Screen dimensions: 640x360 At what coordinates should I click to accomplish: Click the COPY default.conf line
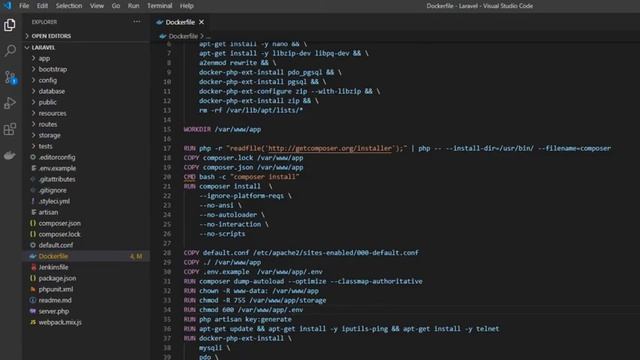coord(301,253)
